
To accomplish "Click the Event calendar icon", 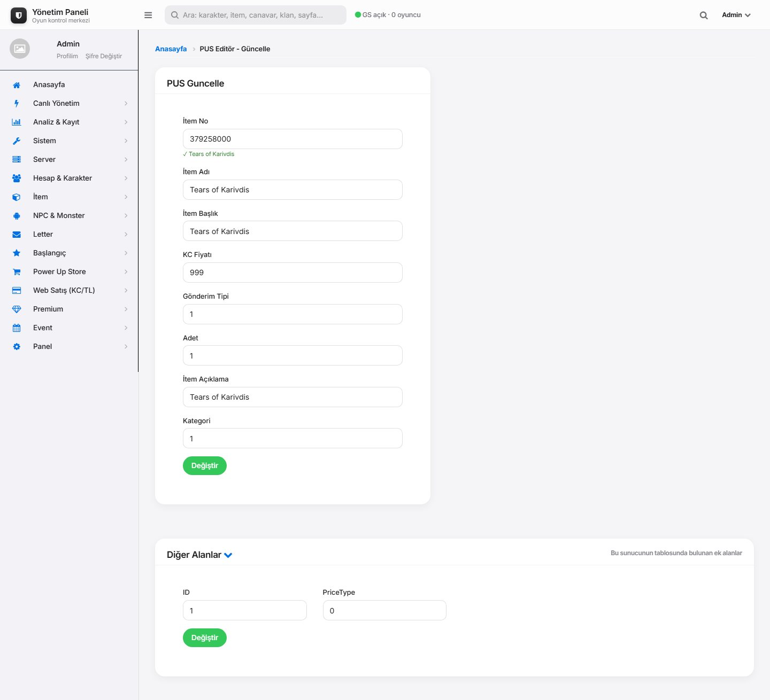I will point(17,328).
